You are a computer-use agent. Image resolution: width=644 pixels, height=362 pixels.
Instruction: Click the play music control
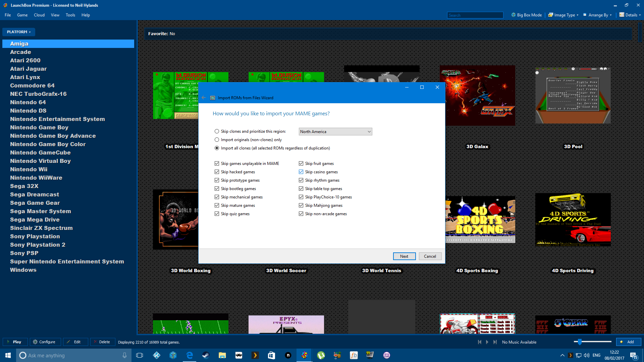(x=487, y=342)
